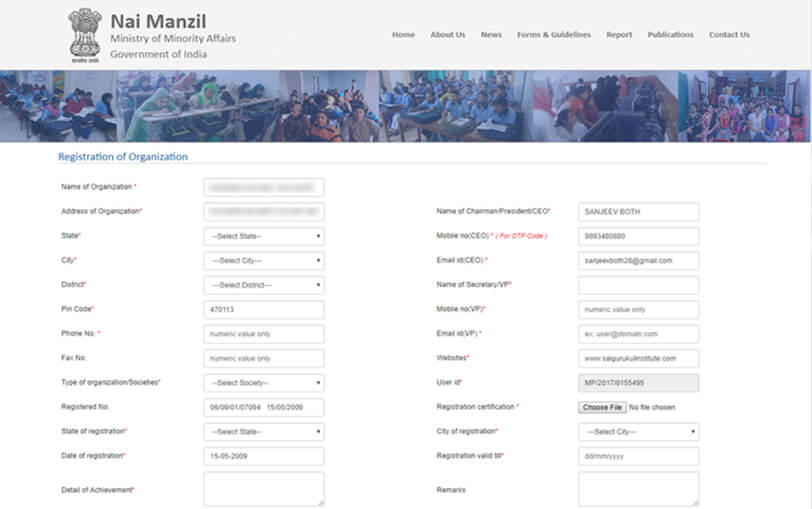Click the 'Government of India' text

coord(158,54)
